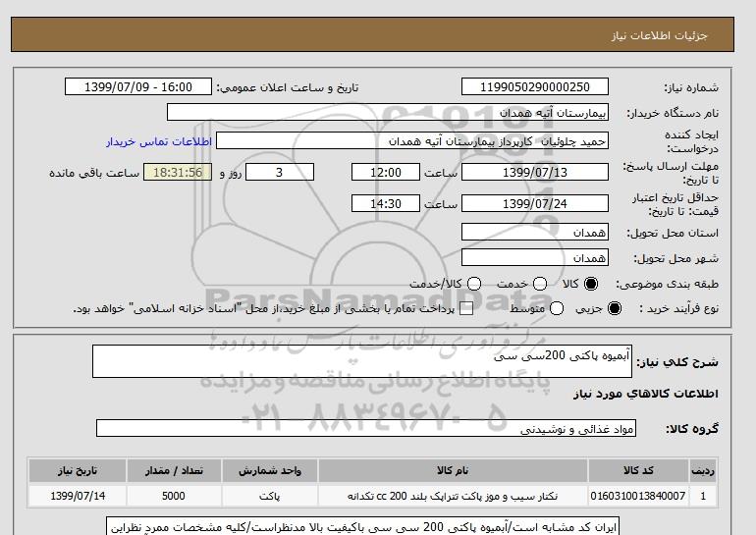This screenshot has height=535, width=756.
Task: Click the request number field 1199050290000250
Action: 535,86
